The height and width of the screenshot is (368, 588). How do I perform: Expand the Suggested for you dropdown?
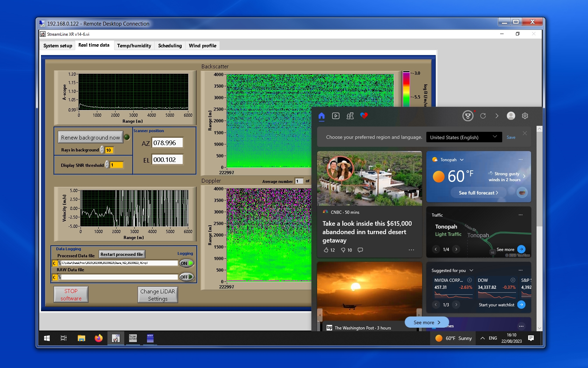pos(471,270)
